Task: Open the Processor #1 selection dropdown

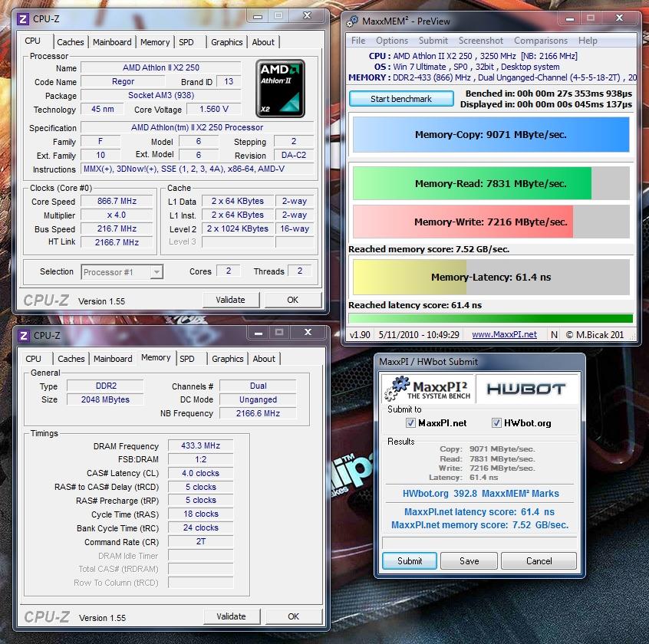Action: coord(122,271)
